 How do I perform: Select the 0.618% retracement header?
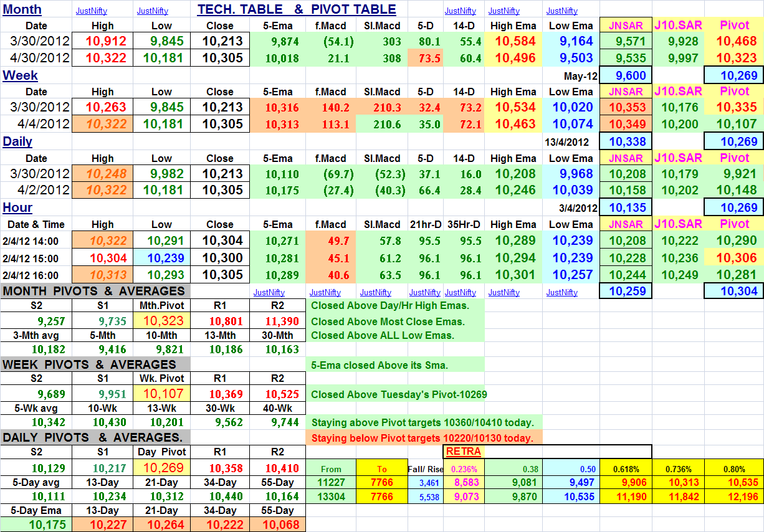(626, 468)
